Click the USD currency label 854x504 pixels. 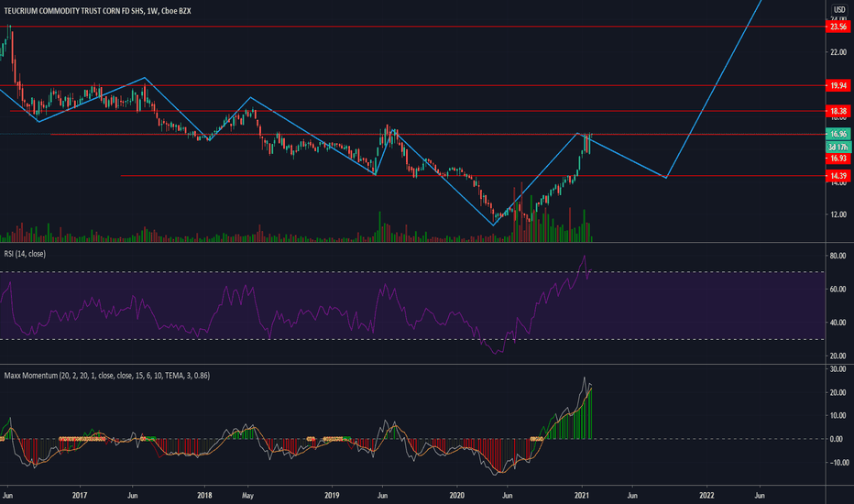(839, 10)
